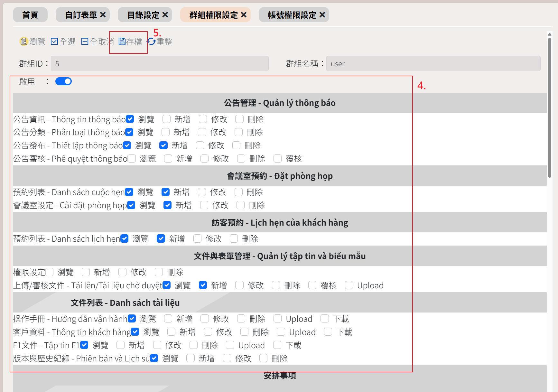Close the 目錄設定 tab
This screenshot has width=558, height=392.
(x=165, y=15)
